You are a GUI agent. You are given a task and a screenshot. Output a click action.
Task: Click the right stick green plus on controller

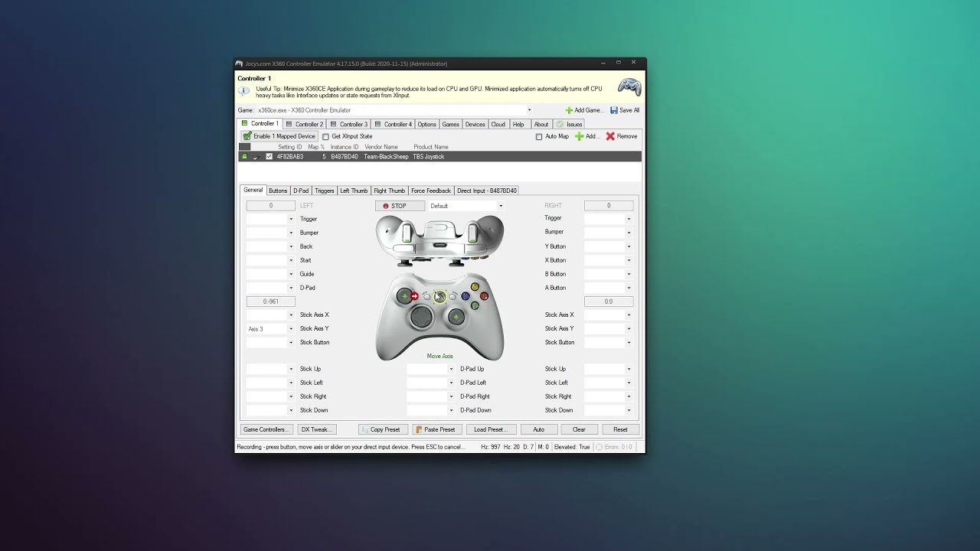click(456, 317)
